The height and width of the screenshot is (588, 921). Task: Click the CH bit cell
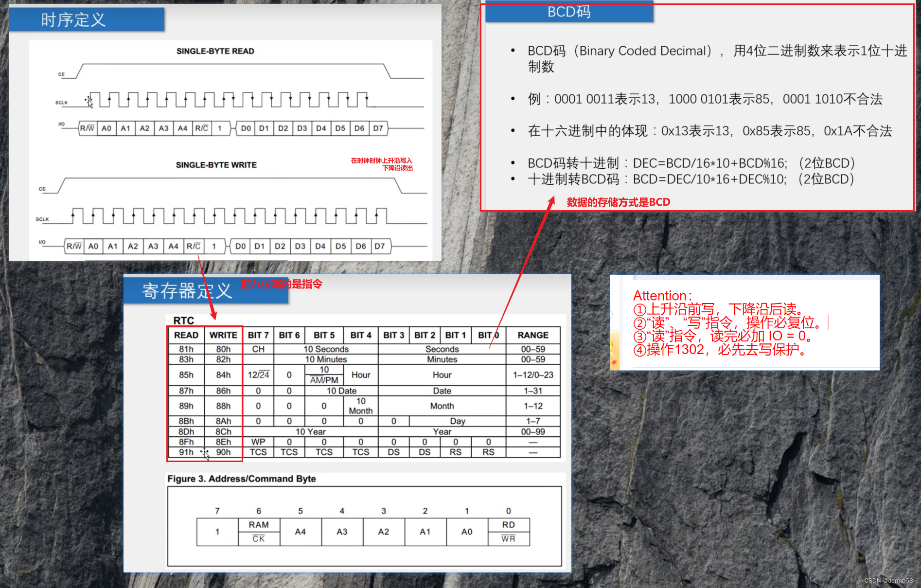click(x=258, y=349)
